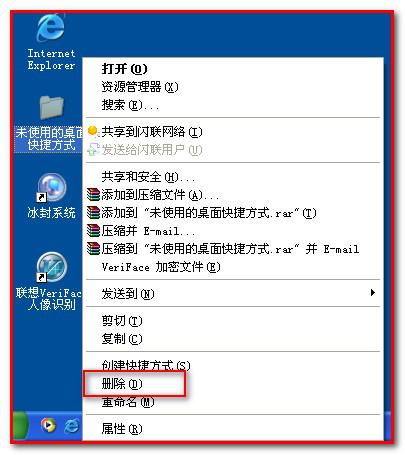
Task: Launch Windows Media Player from quick launch
Action: (x=48, y=426)
